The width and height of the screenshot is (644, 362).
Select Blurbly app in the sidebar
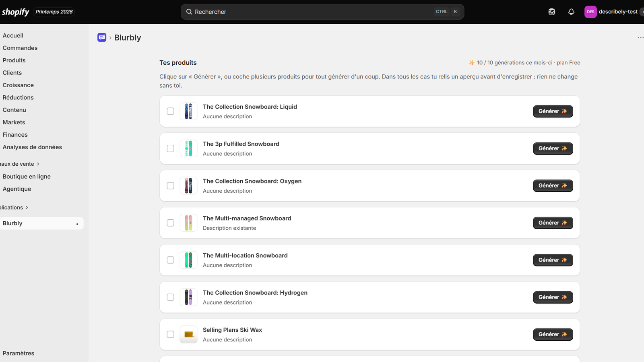pos(41,224)
